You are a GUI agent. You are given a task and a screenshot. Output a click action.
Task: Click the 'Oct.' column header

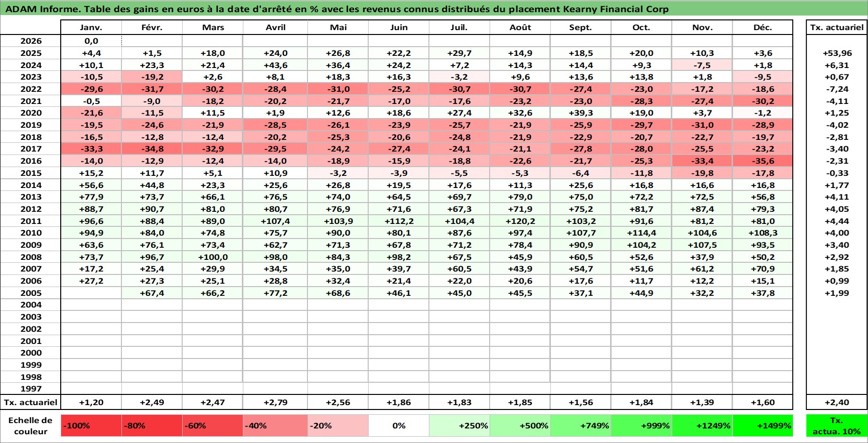(641, 27)
